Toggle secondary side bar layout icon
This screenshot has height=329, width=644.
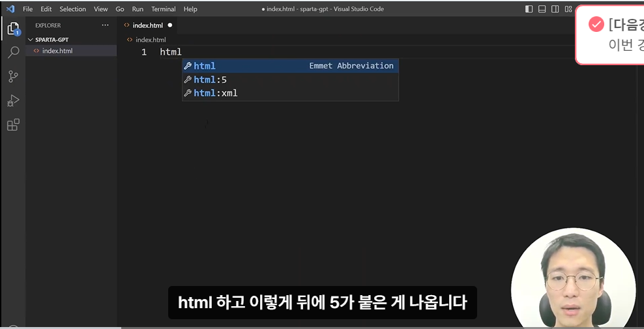pos(555,8)
